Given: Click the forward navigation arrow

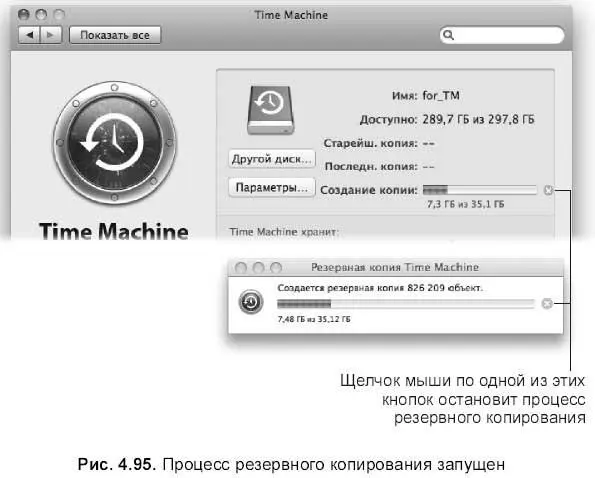Looking at the screenshot, I should 50,35.
